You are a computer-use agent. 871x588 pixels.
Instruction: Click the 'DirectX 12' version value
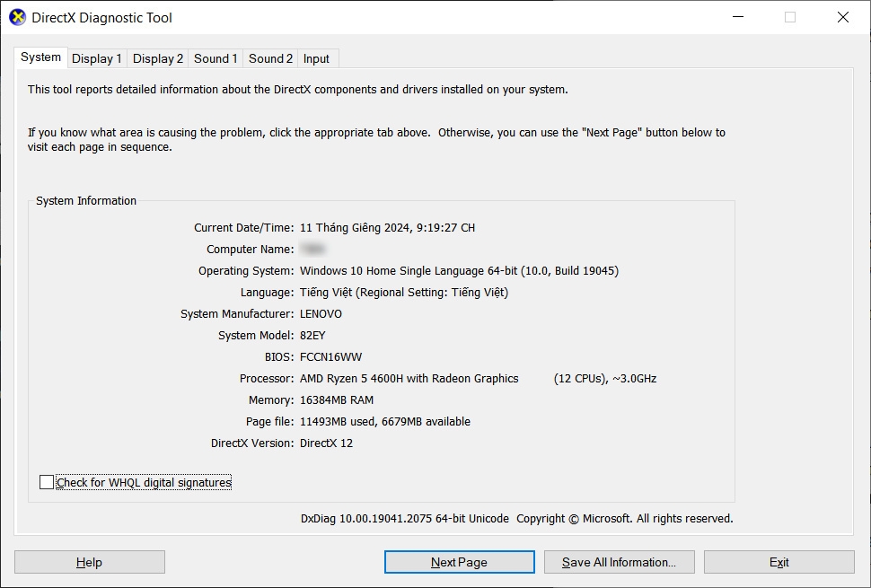point(327,443)
